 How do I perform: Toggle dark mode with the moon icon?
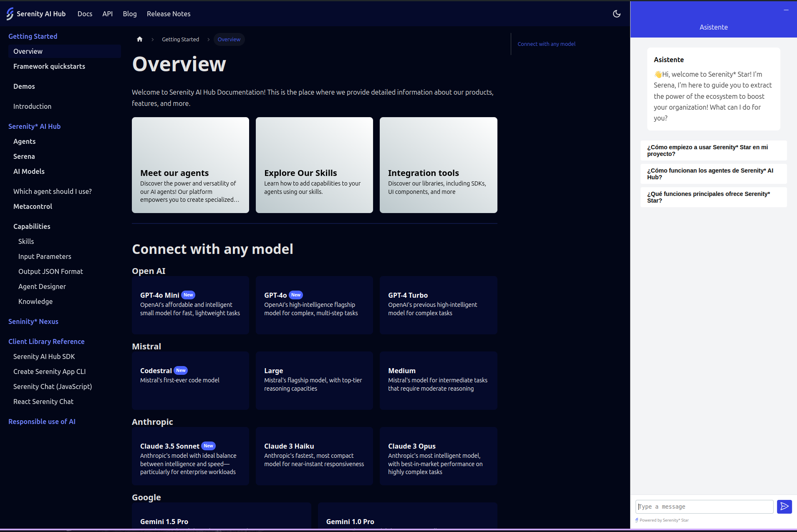tap(617, 14)
